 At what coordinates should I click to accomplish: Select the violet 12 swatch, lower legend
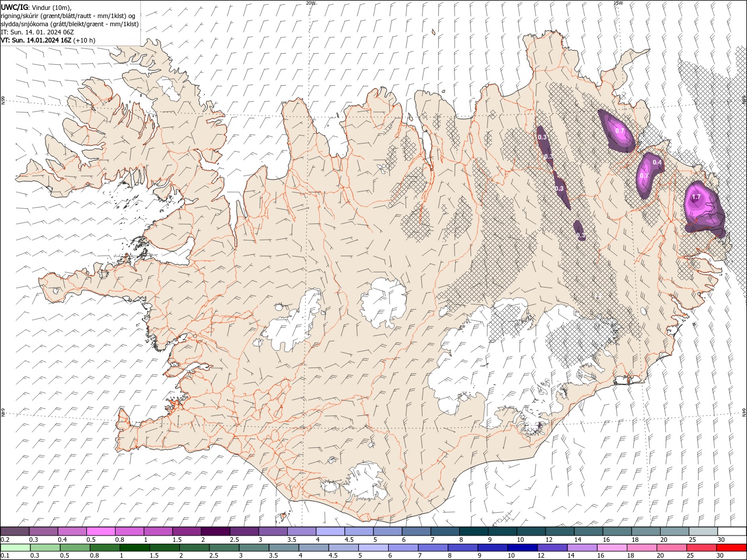(552, 548)
